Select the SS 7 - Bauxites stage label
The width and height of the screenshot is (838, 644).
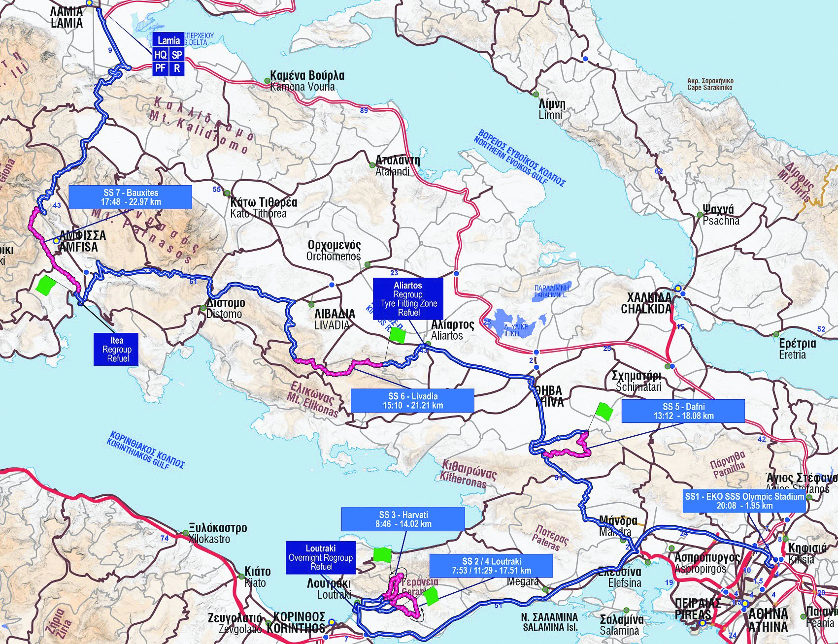(131, 197)
